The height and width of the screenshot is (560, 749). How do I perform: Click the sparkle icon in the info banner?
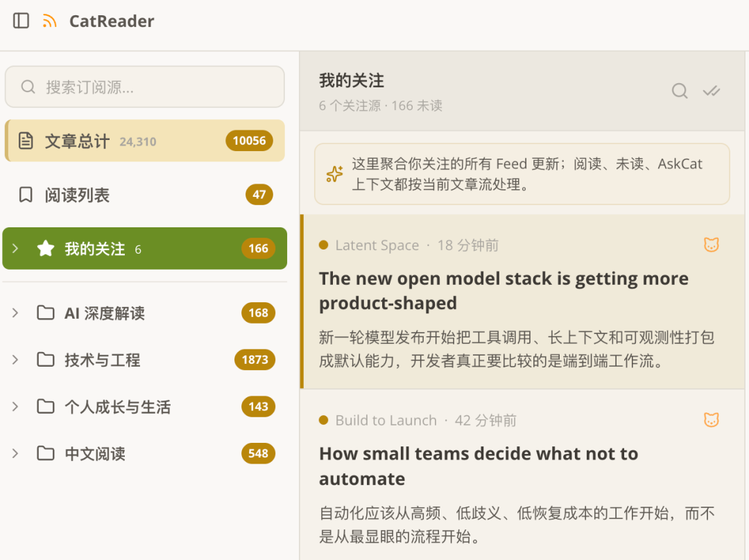pyautogui.click(x=334, y=174)
